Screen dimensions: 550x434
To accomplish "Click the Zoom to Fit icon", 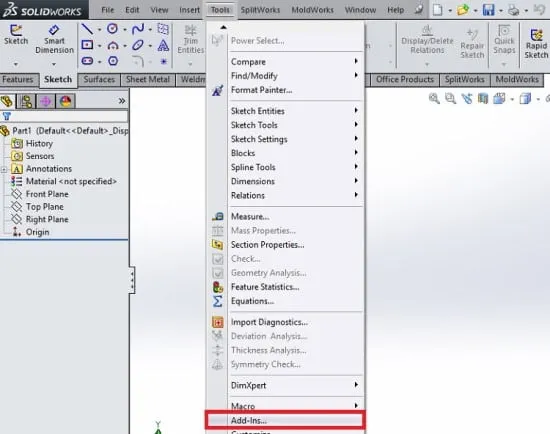I will click(434, 99).
